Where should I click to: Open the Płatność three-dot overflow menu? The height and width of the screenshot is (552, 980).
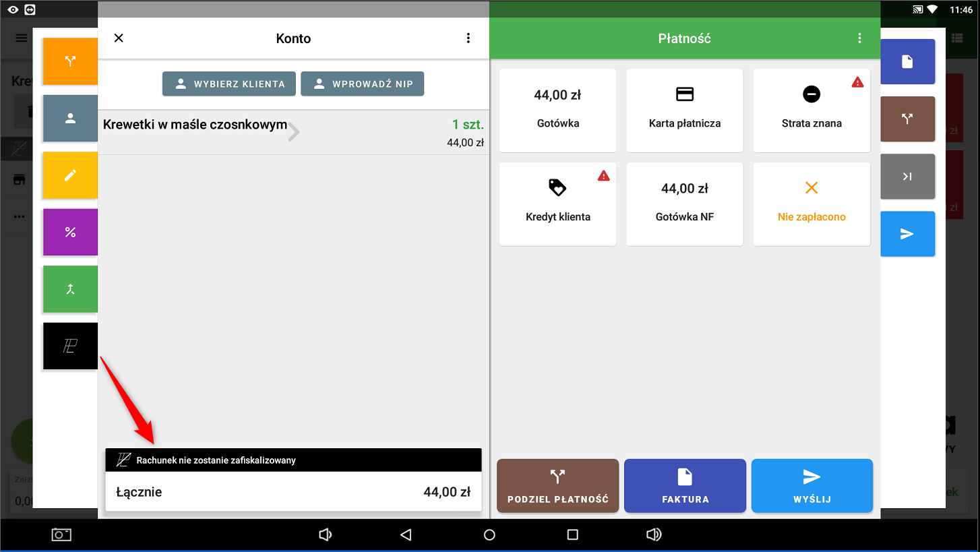coord(859,38)
